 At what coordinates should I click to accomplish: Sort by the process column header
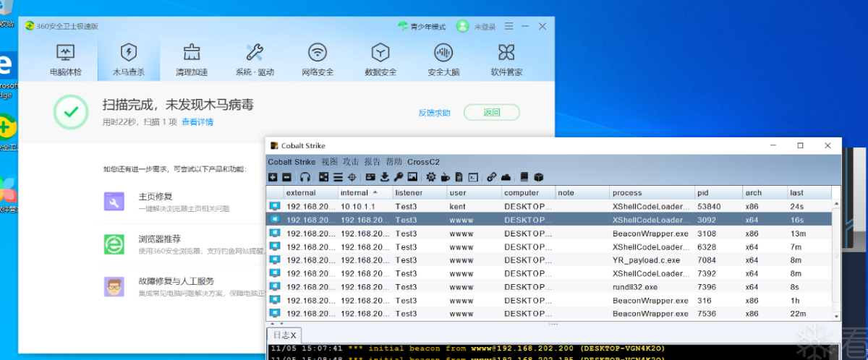[652, 193]
